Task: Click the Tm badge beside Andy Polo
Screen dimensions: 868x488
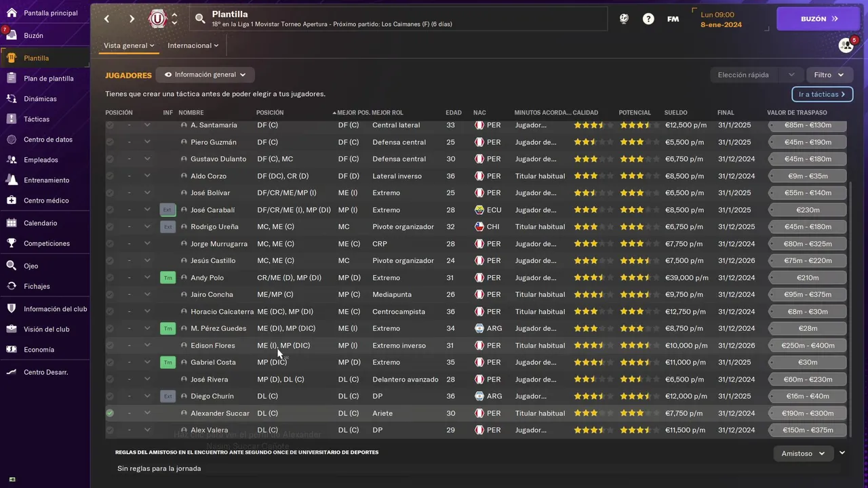Action: click(x=167, y=278)
